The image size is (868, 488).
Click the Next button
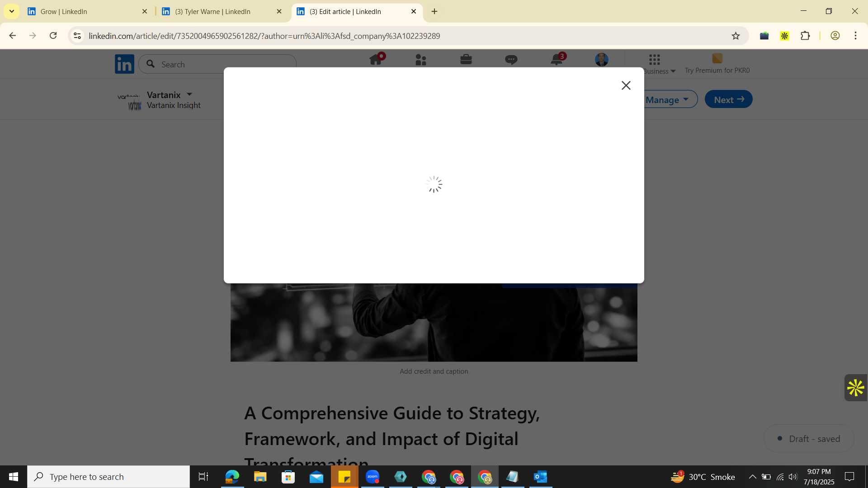[729, 99]
